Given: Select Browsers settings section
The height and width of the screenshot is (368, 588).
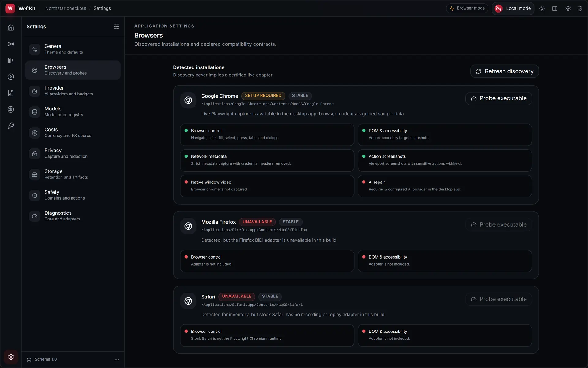Looking at the screenshot, I should pyautogui.click(x=73, y=70).
